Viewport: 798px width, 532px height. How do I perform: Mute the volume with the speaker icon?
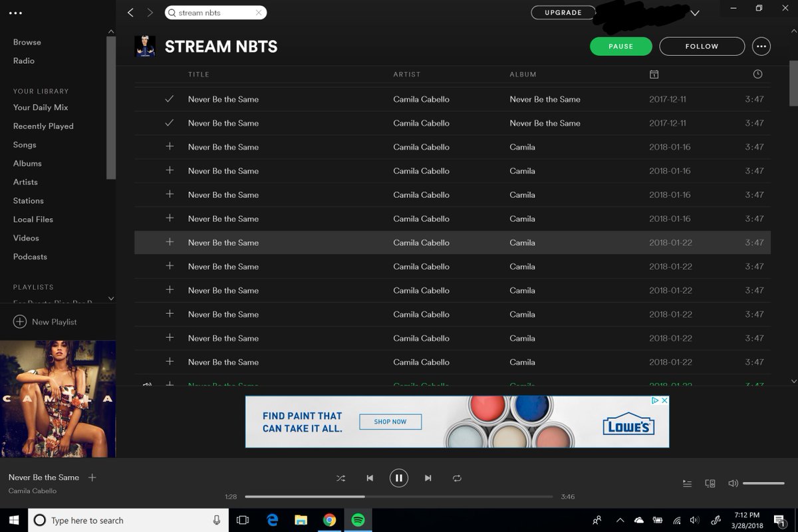point(733,483)
